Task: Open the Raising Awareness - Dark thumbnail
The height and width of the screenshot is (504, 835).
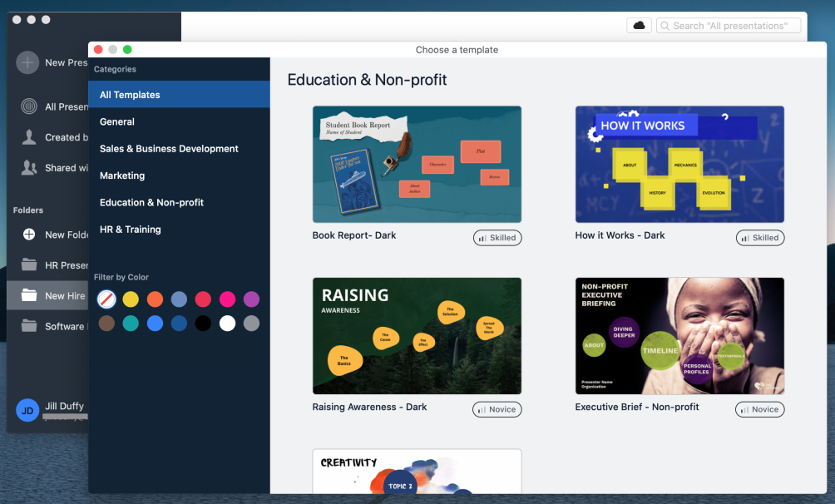Action: (417, 336)
